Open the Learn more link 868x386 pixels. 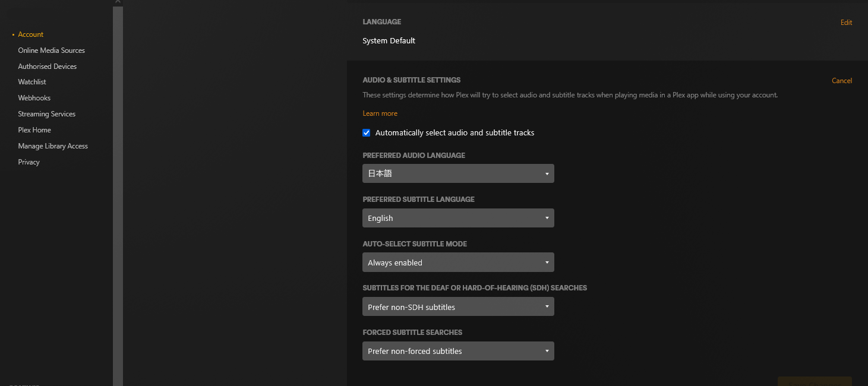point(380,113)
